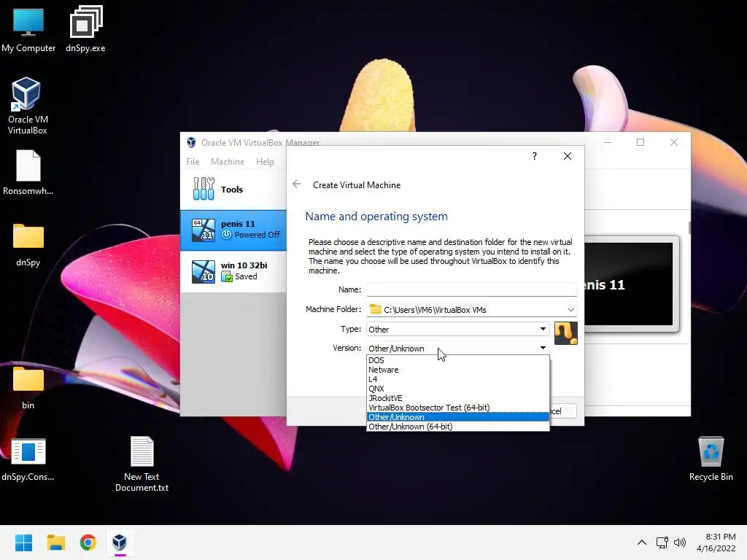Viewport: 747px width, 560px height.
Task: Open the dnSpy folder on desktop
Action: (28, 245)
